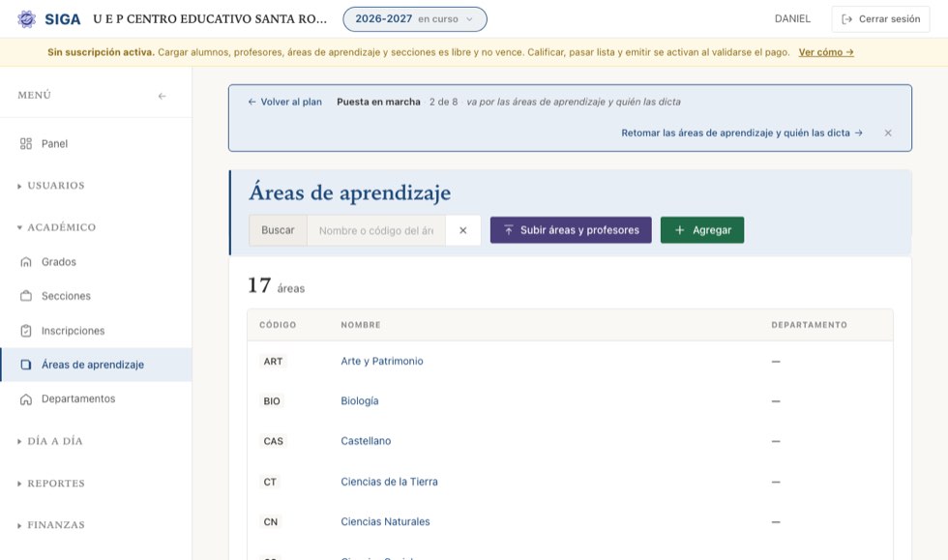Click the CT code cell
This screenshot has width=948, height=560.
[x=270, y=482]
